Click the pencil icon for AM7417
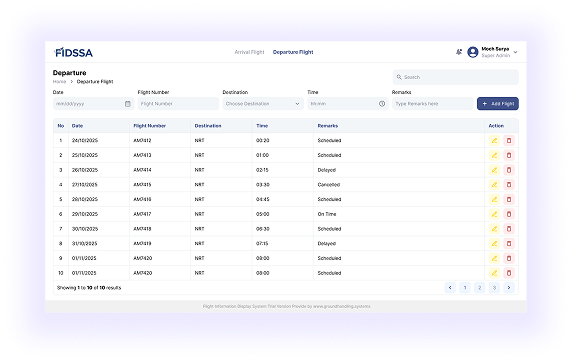Viewport: 572px width, 362px height. 494,214
